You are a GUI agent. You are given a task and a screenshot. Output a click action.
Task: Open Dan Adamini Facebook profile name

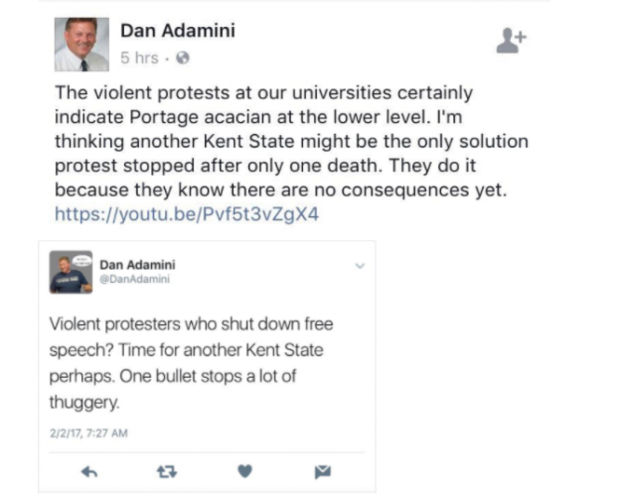tap(178, 31)
